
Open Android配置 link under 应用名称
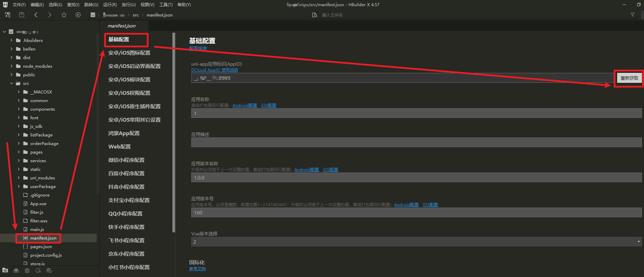tap(245, 105)
